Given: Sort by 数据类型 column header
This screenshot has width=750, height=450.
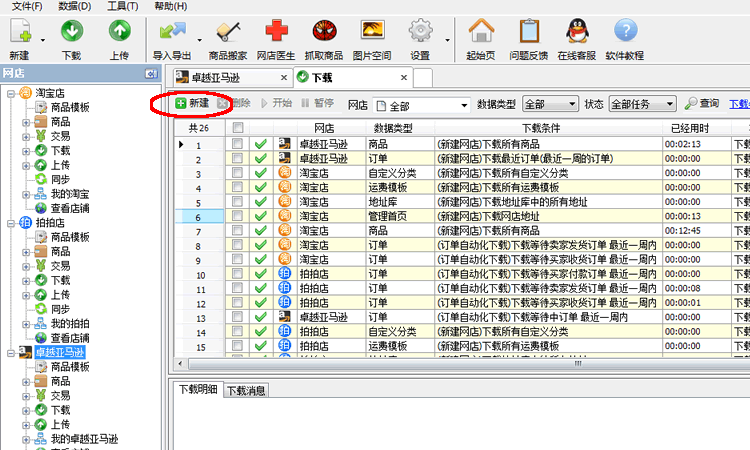Looking at the screenshot, I should click(x=400, y=128).
